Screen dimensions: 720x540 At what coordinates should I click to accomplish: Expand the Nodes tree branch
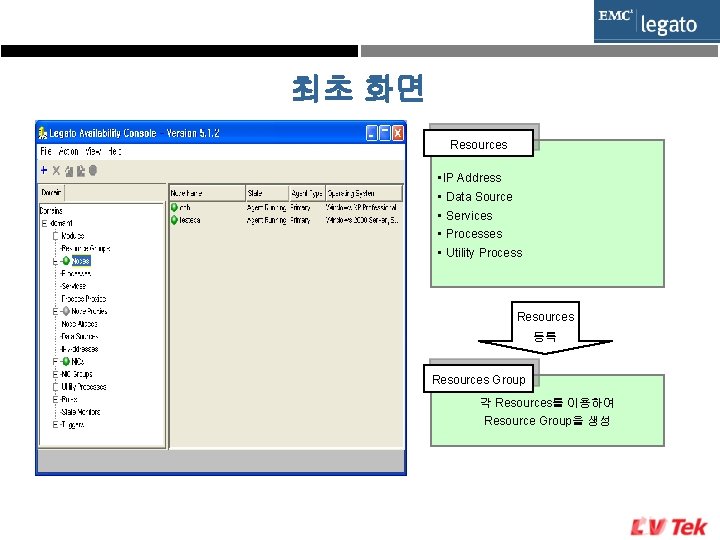pos(56,261)
